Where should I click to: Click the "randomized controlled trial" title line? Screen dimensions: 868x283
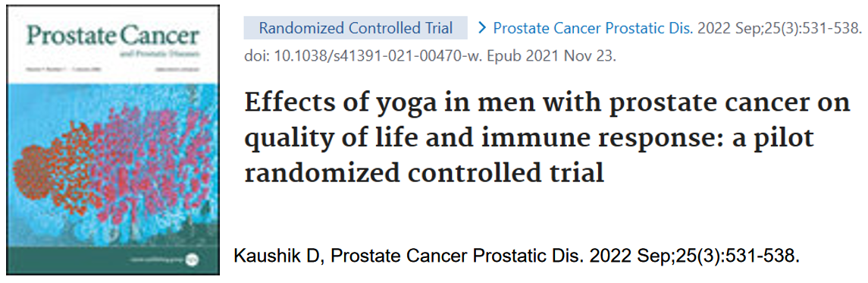(x=424, y=173)
